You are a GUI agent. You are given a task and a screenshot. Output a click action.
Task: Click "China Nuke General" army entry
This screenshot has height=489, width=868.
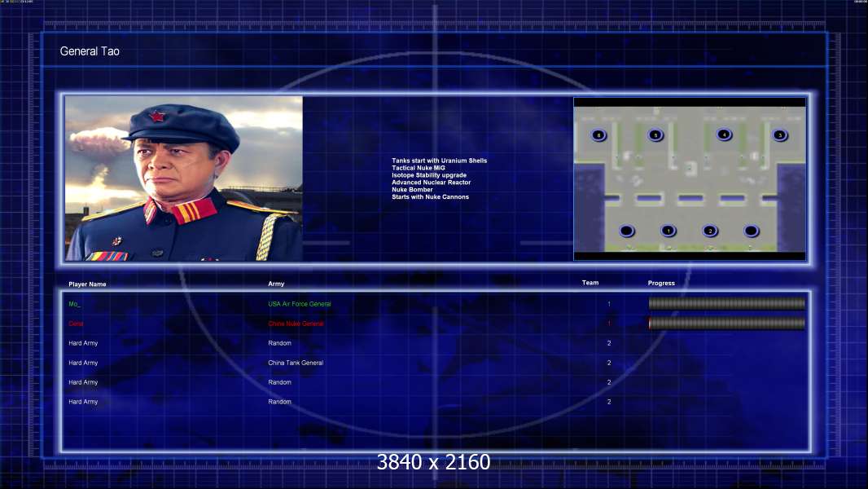coord(296,324)
